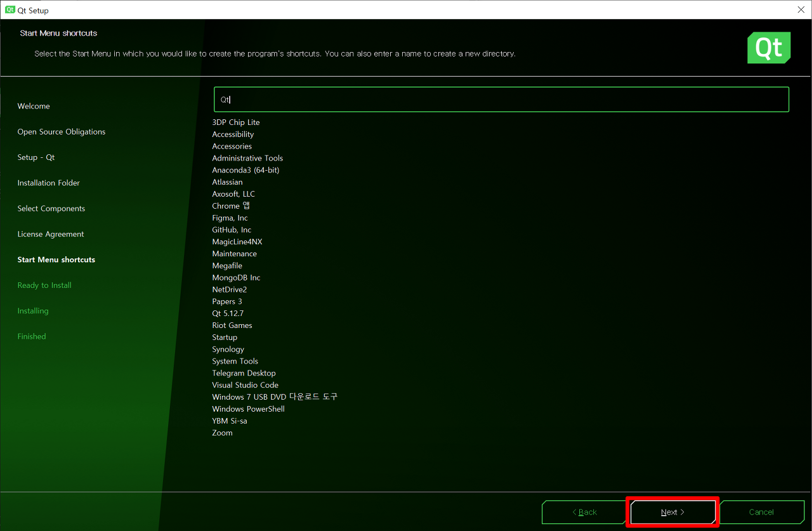Click the Start Menu name input field
Screen dimensions: 812x531
click(501, 100)
